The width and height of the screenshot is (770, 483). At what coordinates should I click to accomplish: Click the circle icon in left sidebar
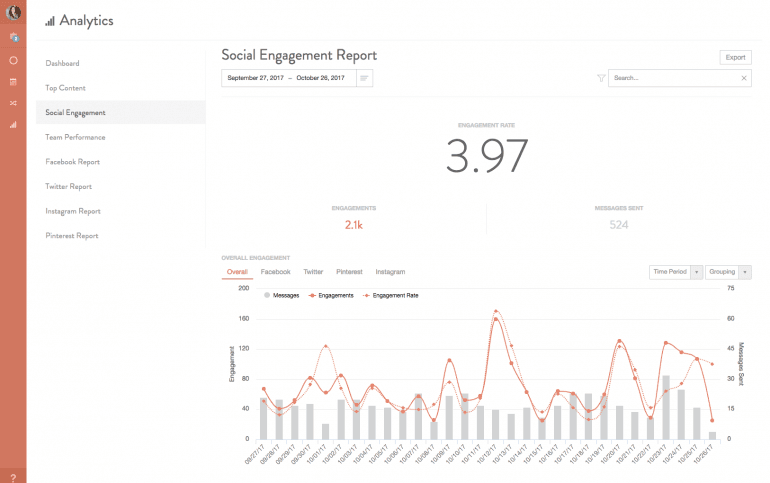pyautogui.click(x=13, y=59)
